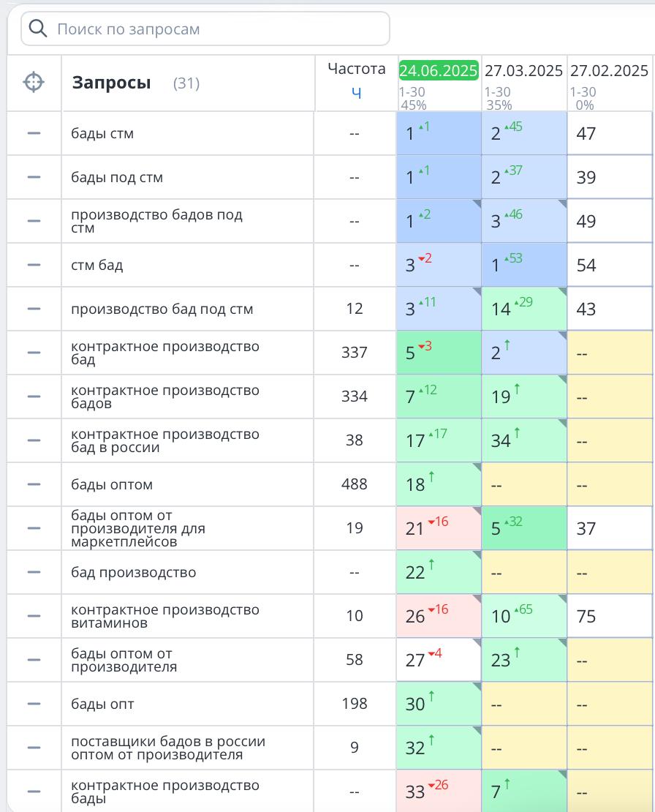
Task: Sort by the "Частота" column header
Action: (x=356, y=69)
